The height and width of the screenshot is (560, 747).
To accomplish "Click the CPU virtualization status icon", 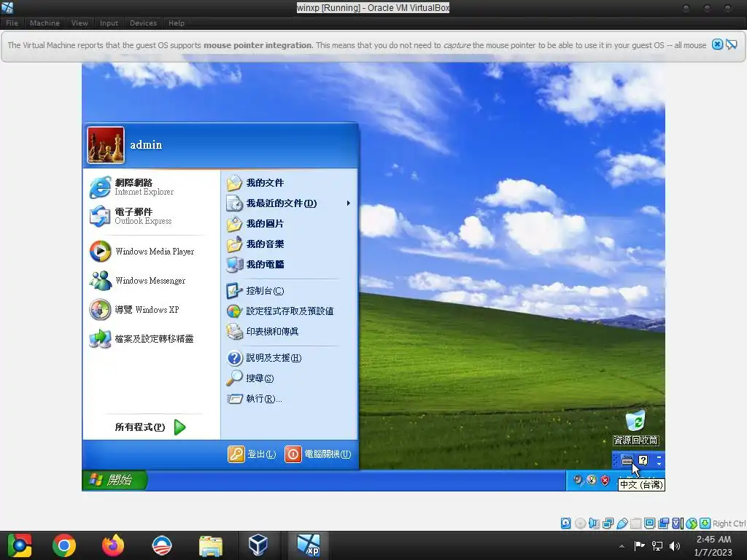I will [x=678, y=524].
